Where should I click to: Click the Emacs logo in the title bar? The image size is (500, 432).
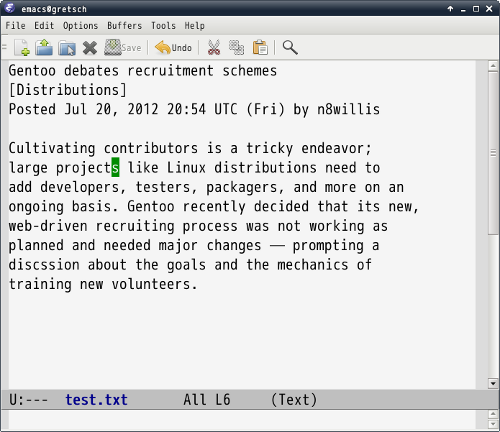[x=9, y=8]
